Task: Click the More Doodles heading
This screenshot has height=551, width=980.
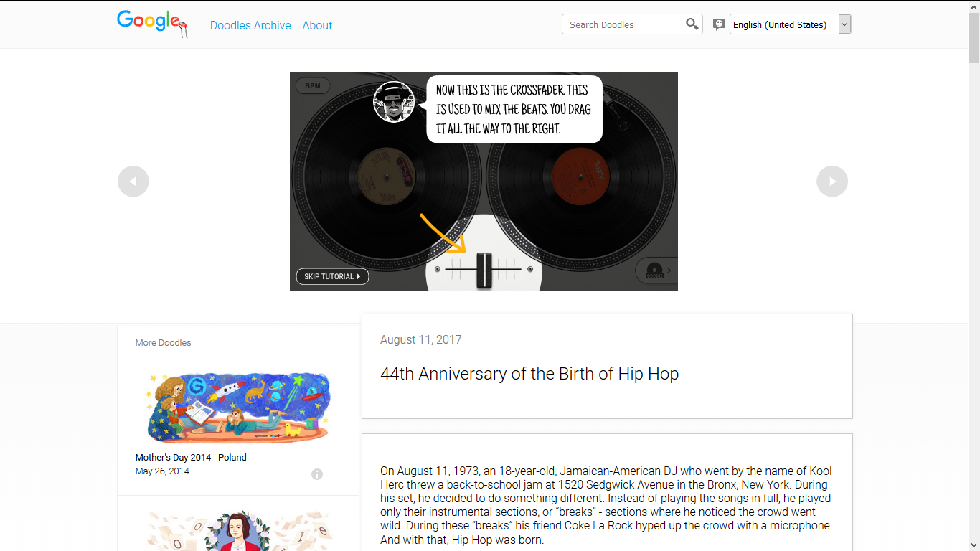Action: pyautogui.click(x=164, y=343)
